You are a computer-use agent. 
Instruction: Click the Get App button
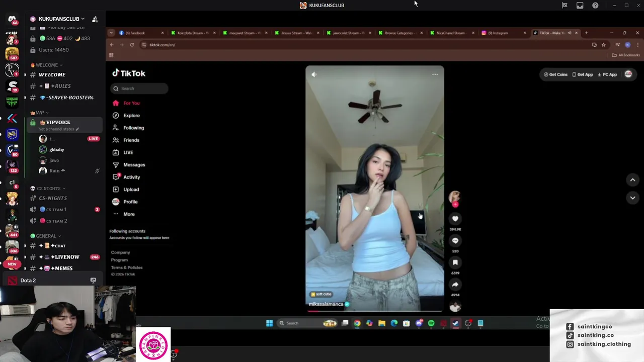[583, 74]
